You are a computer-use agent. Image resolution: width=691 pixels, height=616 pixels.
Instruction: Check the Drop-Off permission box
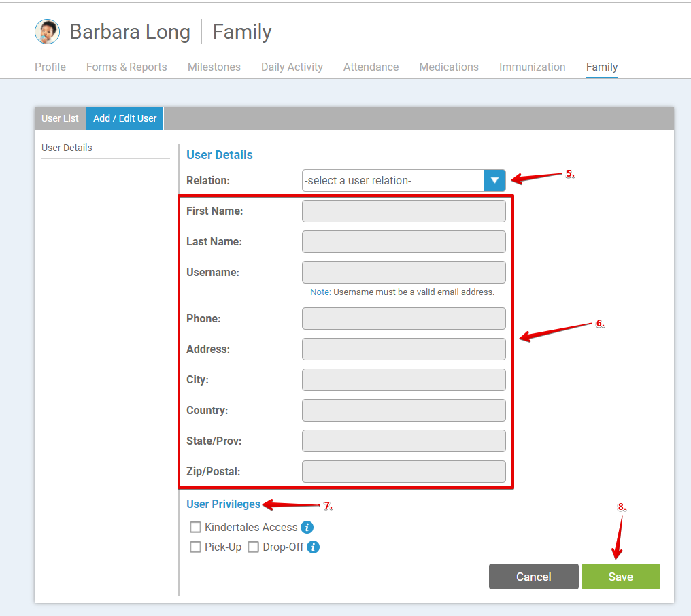coord(253,547)
